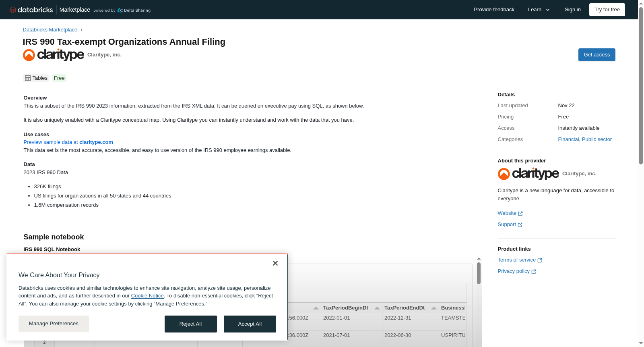This screenshot has height=347, width=644.
Task: Click the BusinessI column header
Action: [453, 308]
